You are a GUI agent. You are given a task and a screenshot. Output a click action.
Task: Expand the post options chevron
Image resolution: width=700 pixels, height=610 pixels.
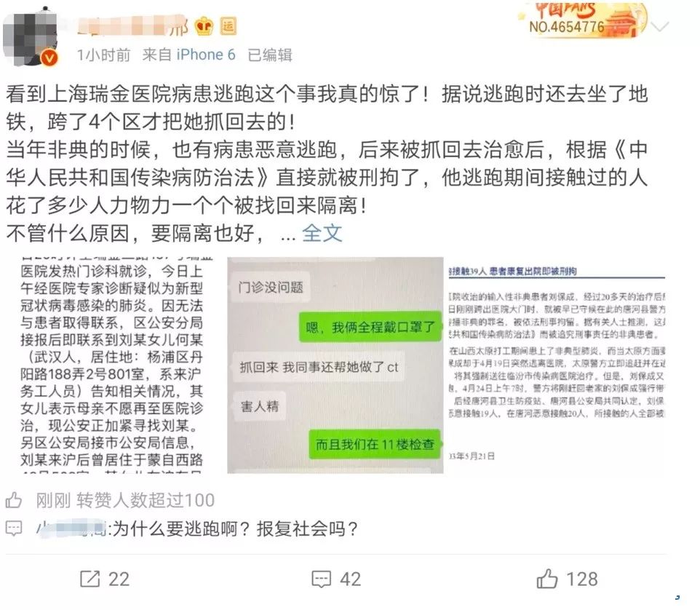click(x=660, y=27)
